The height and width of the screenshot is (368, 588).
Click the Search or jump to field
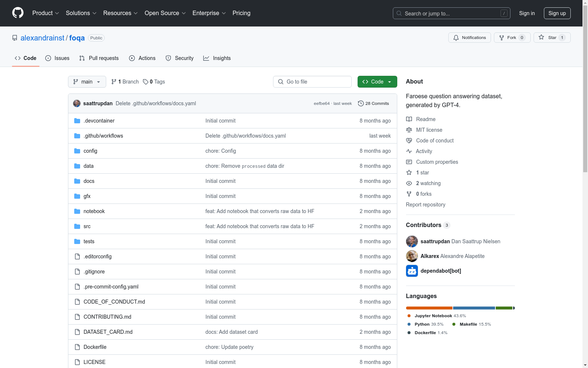click(452, 13)
